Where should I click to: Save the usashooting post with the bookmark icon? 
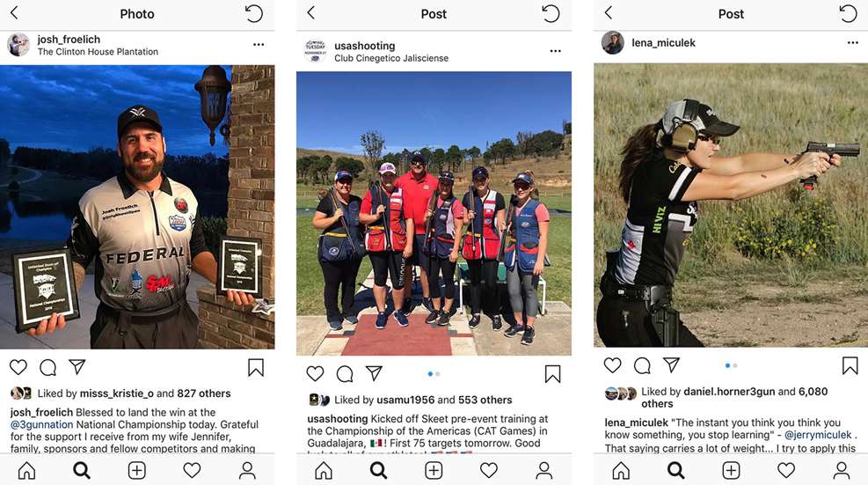pyautogui.click(x=552, y=373)
